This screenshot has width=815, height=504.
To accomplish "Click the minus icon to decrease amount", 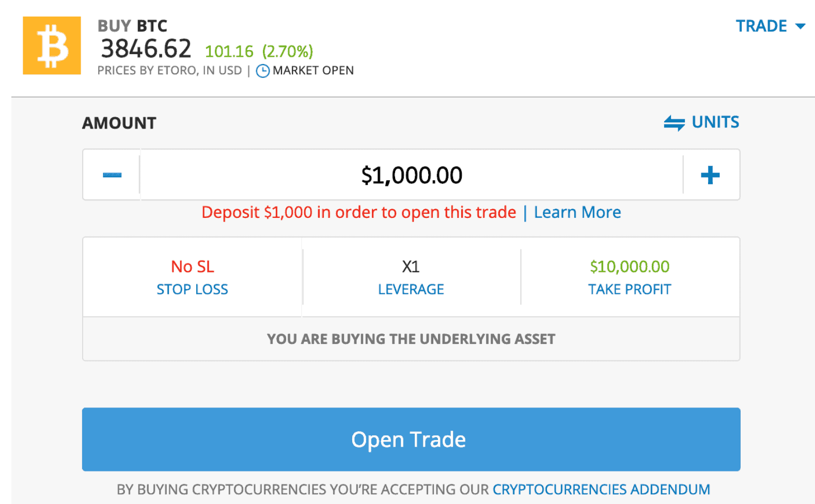I will click(112, 175).
